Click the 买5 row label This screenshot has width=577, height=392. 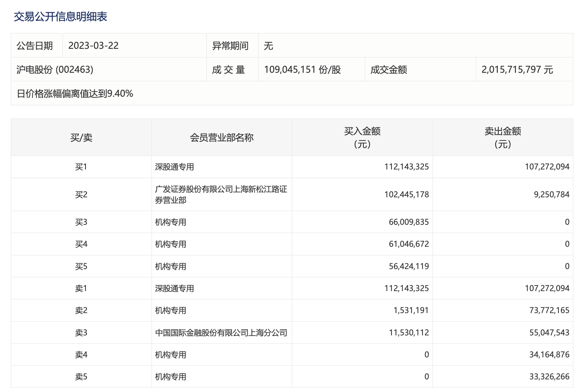tap(81, 267)
